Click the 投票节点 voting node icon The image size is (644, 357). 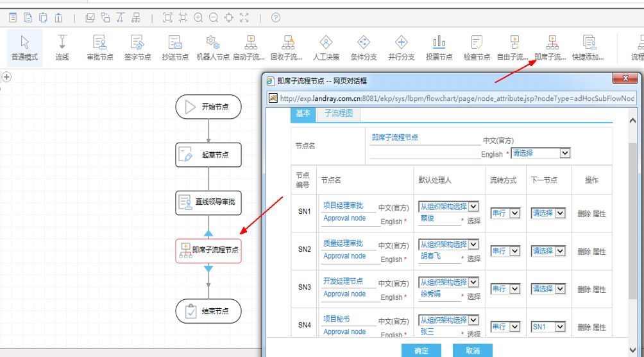[x=439, y=48]
